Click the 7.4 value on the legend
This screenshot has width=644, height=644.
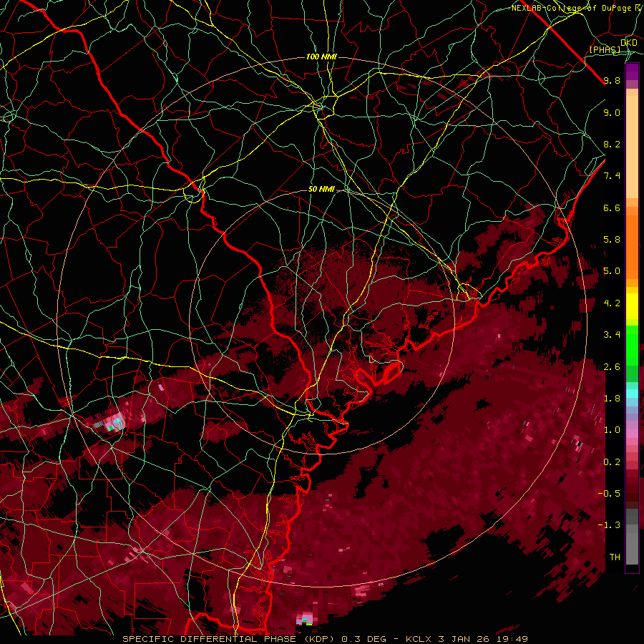(612, 176)
